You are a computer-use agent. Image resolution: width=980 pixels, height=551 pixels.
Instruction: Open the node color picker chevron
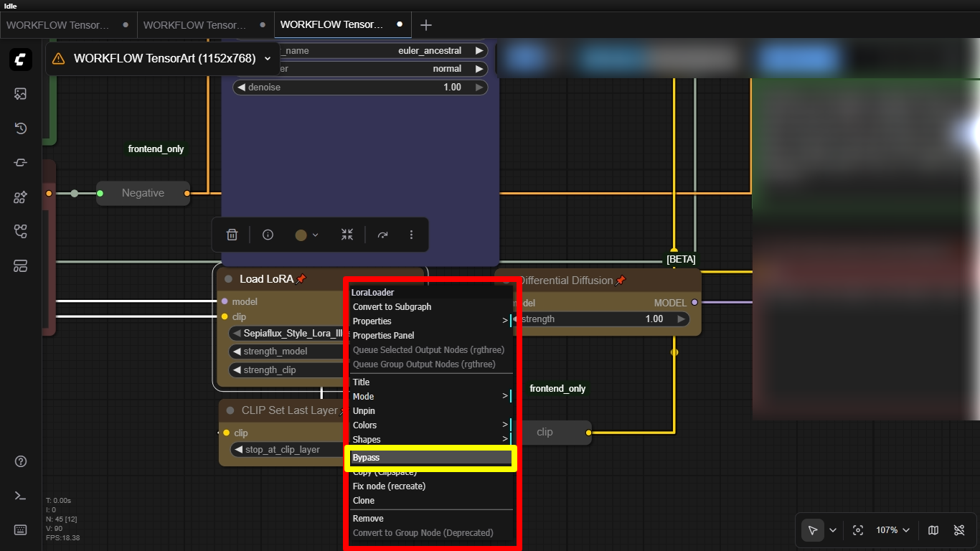(x=314, y=235)
